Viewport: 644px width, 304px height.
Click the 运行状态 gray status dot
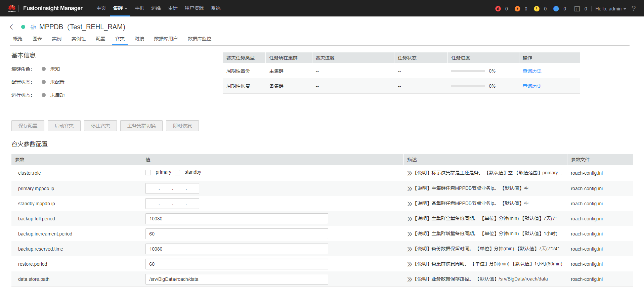click(x=44, y=95)
